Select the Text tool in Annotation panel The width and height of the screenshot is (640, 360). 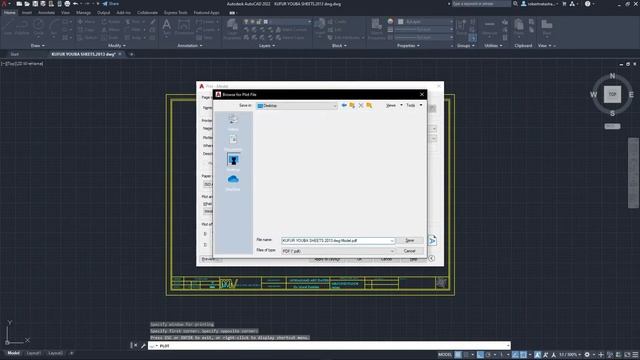click(x=167, y=27)
